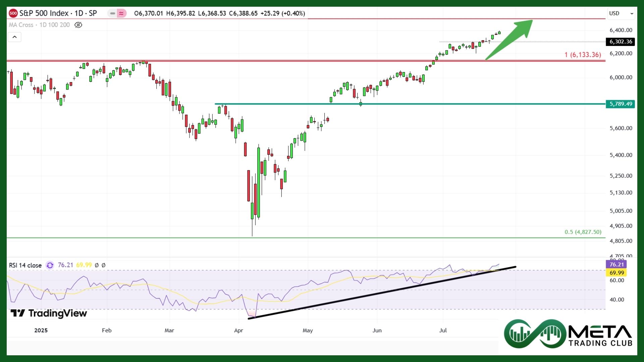Click the 6,302.36 black price label
The image size is (644, 362).
point(620,42)
